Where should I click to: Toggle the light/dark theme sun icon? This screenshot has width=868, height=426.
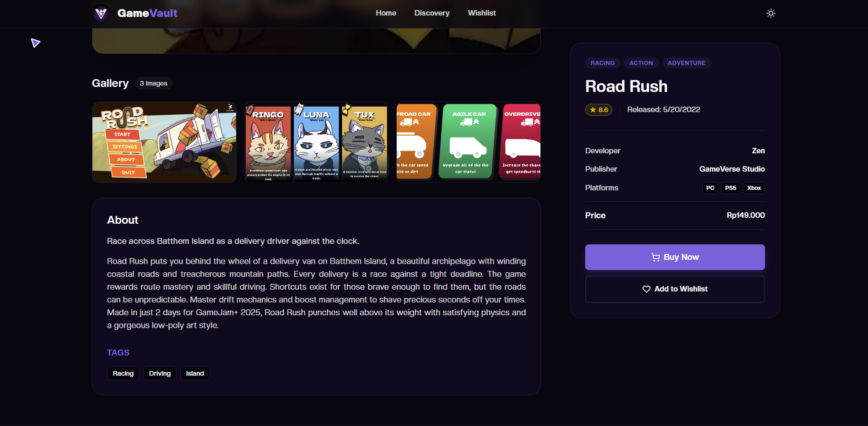pos(771,13)
